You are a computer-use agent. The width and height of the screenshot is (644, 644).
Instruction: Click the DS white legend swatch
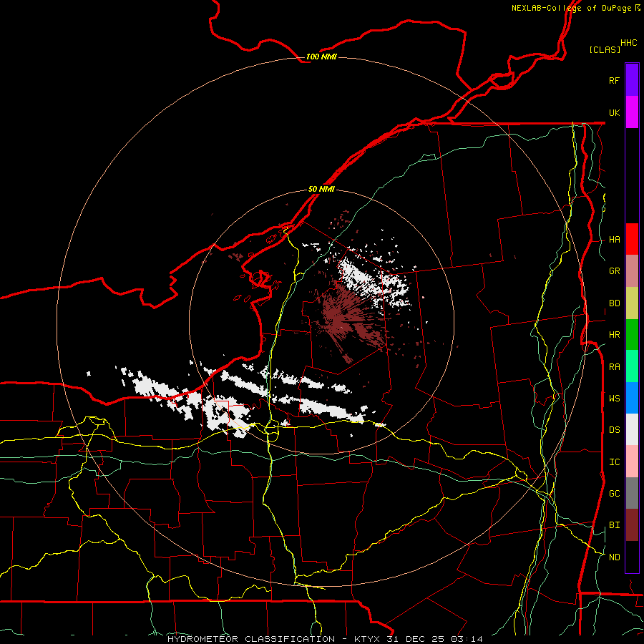coord(632,429)
